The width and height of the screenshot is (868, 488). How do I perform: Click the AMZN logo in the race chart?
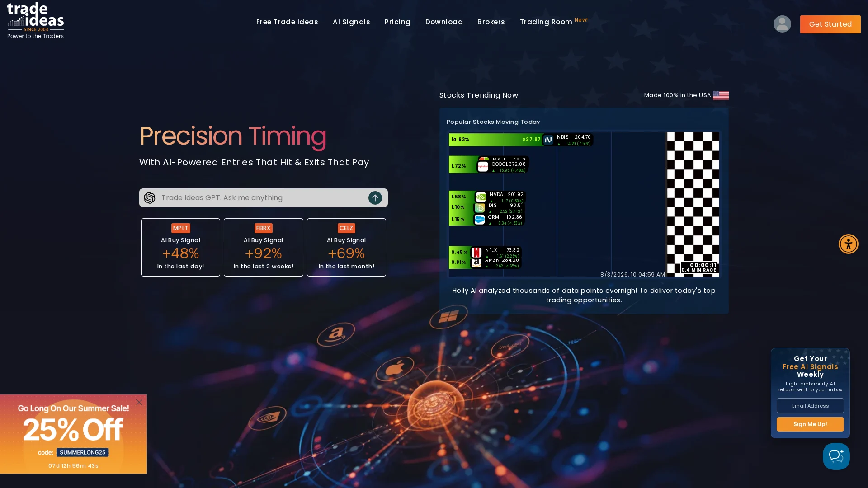coord(476,263)
